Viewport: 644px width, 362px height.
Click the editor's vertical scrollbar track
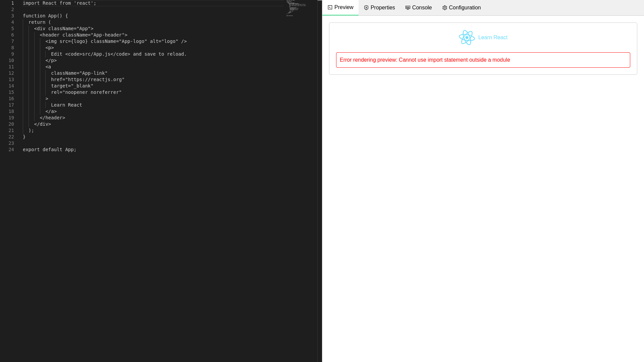coord(320,181)
